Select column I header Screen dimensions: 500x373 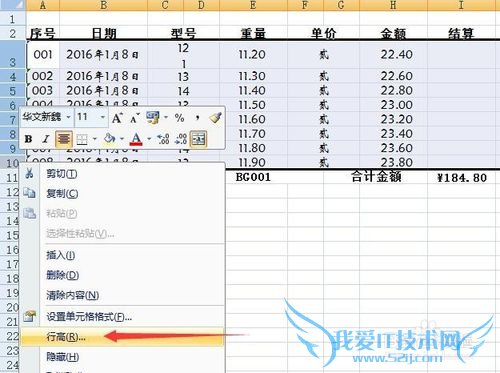[461, 5]
